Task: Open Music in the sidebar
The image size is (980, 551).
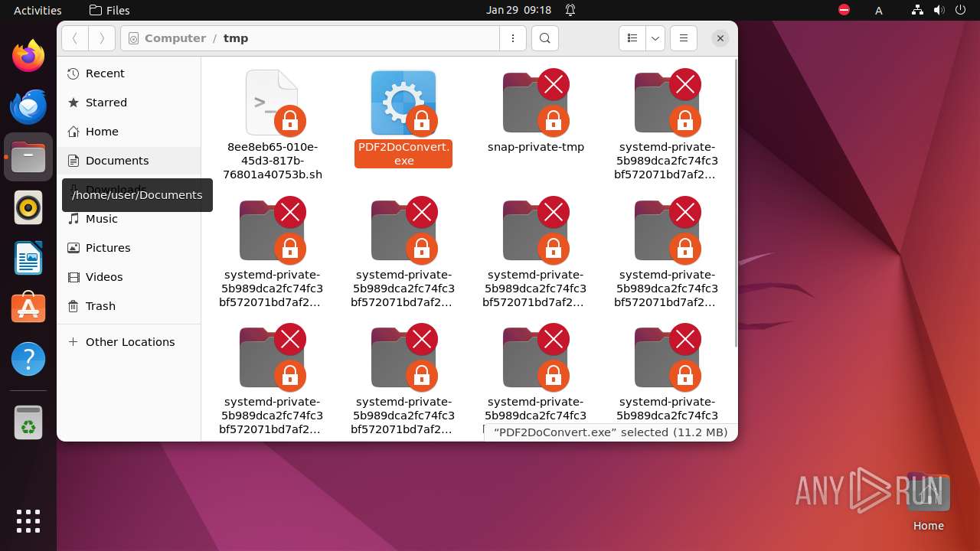Action: click(x=129, y=219)
